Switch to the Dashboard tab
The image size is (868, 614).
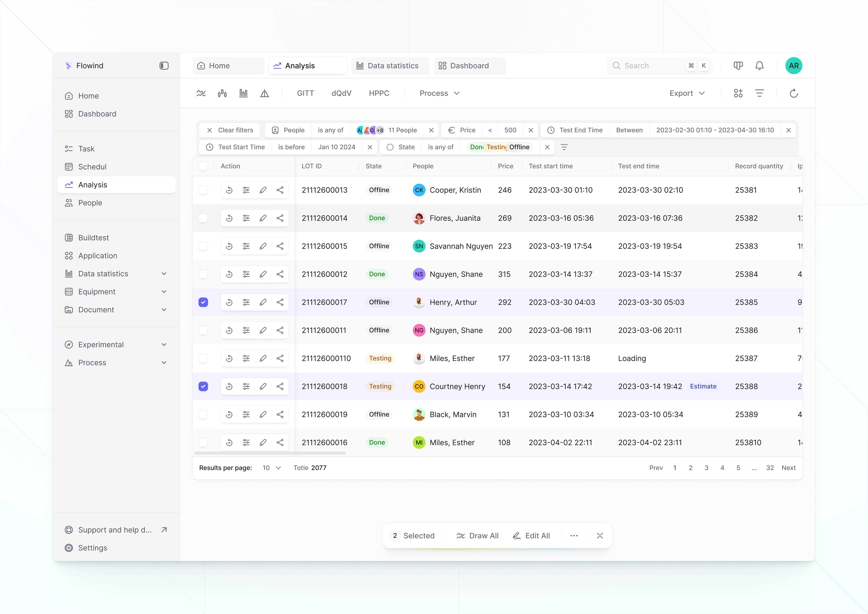pos(469,65)
